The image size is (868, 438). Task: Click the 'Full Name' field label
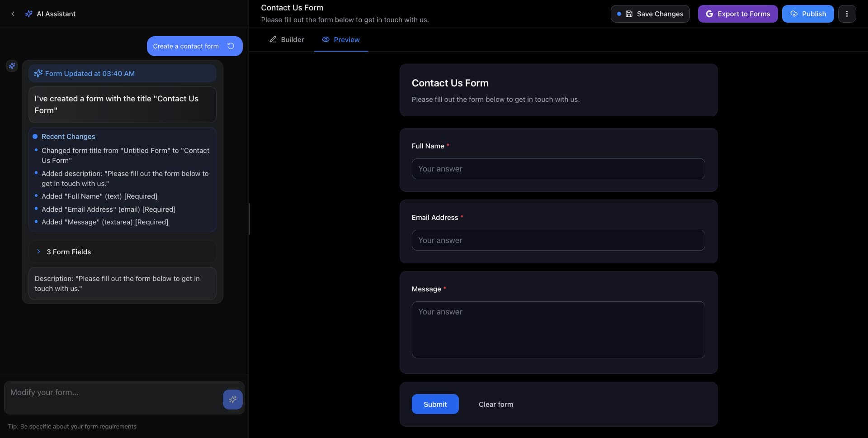tap(428, 146)
